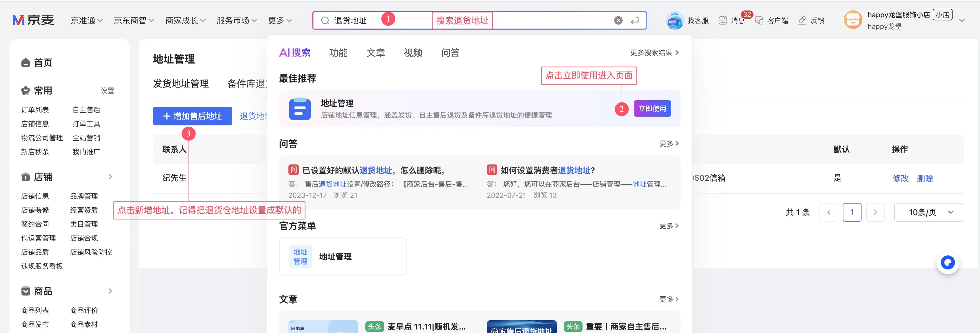Click inside the search input field
This screenshot has width=980, height=333.
(552, 20)
